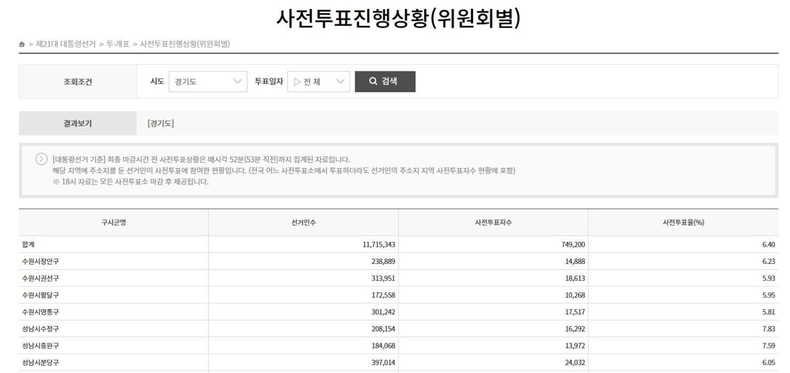Select the 결과보기 label cell
Screen dimensions: 790x373
[78, 123]
